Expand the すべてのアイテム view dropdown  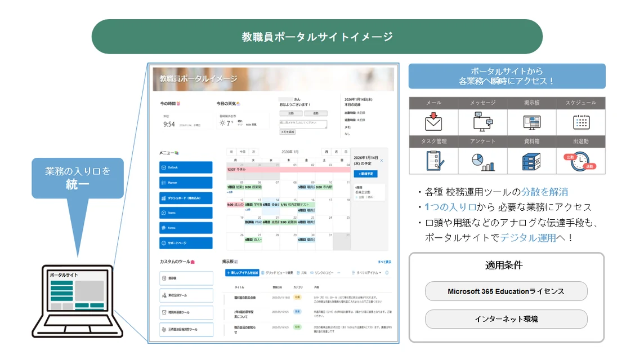(366, 273)
